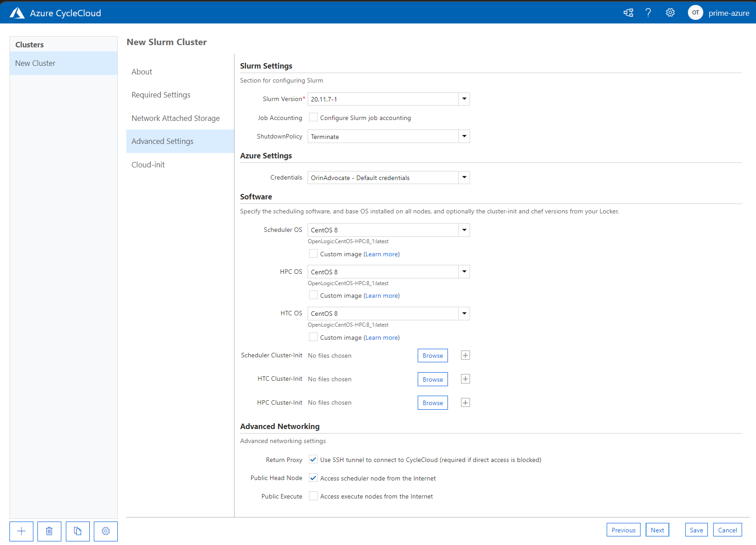Click the Next button
Screen dimensions: 756x545
[x=657, y=530]
